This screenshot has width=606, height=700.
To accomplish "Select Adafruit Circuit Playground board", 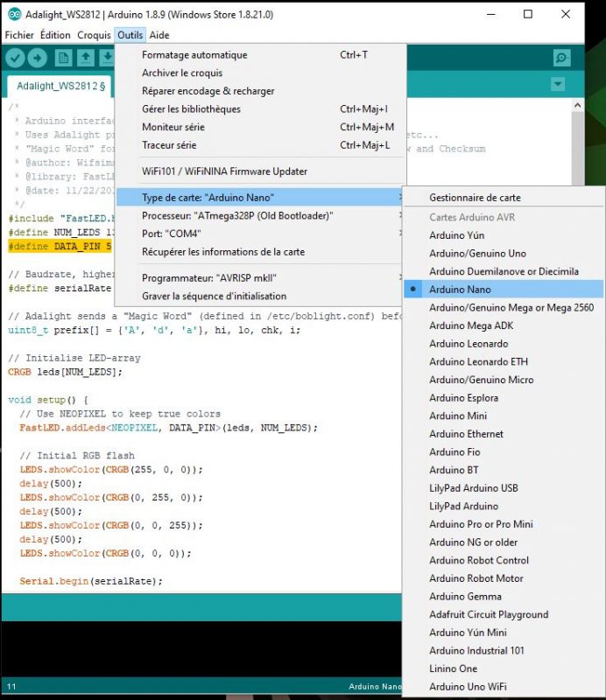I will point(504,615).
